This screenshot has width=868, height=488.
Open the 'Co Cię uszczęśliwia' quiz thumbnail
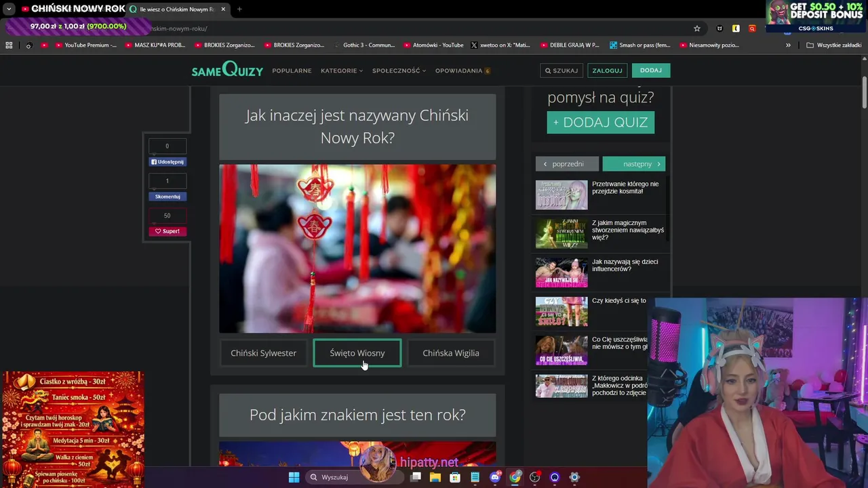(x=561, y=350)
